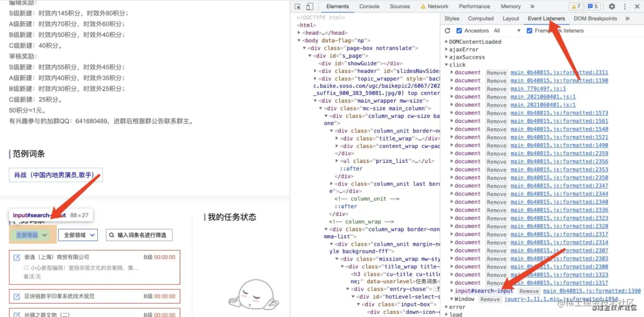Expand the input#search-input listener entry
644x317 pixels.
[452, 291]
